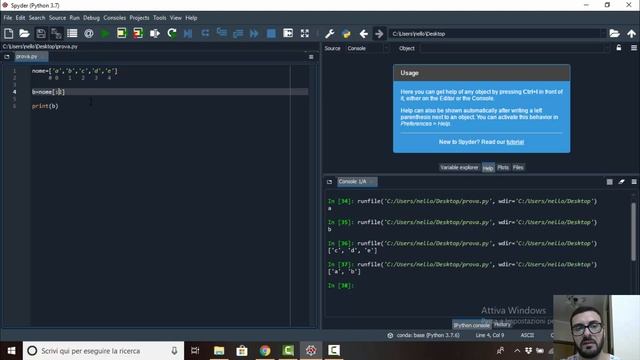Open the Debug menu
This screenshot has height=360, width=640.
[91, 18]
